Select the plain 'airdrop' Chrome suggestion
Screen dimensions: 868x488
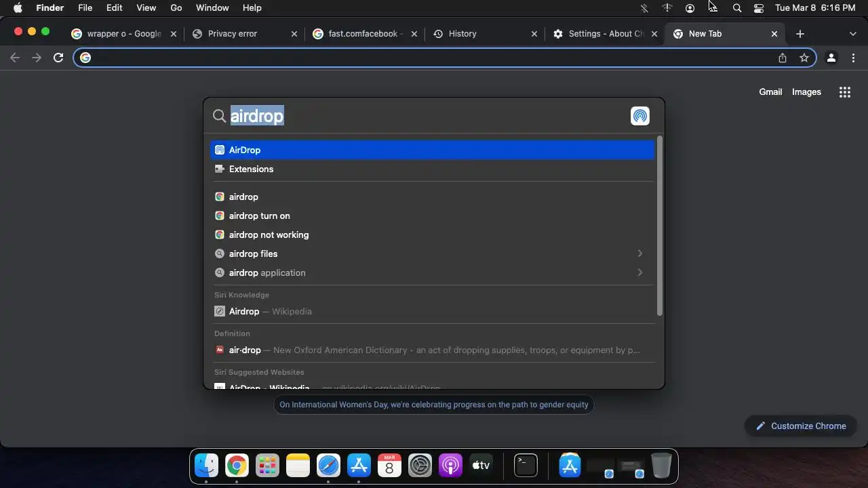point(432,197)
